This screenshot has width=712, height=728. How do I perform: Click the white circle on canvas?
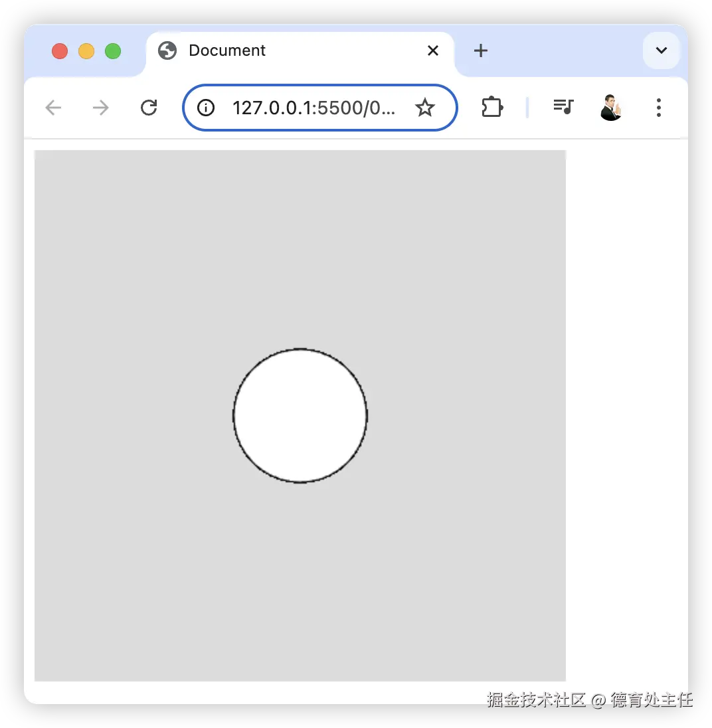click(x=300, y=416)
